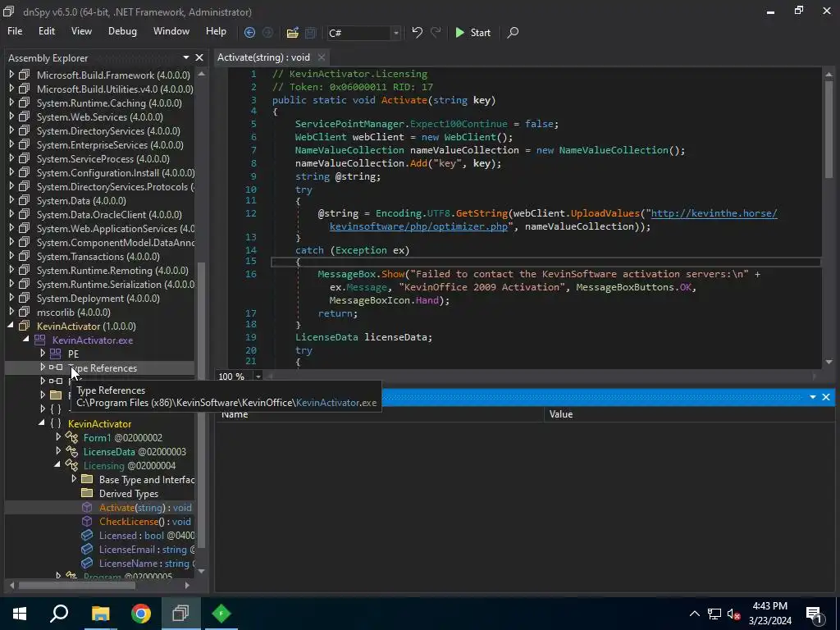
Task: Expand the PE node
Action: 43,353
